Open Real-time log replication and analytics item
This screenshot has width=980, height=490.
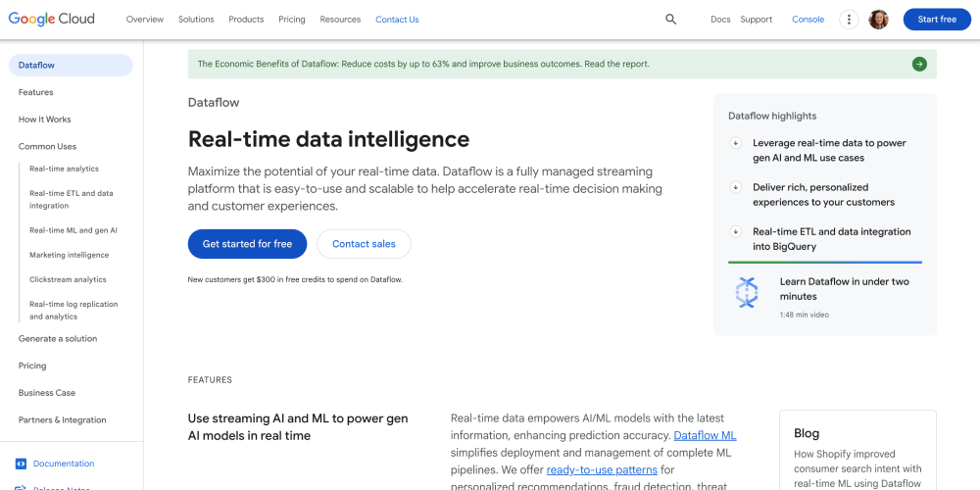[73, 310]
